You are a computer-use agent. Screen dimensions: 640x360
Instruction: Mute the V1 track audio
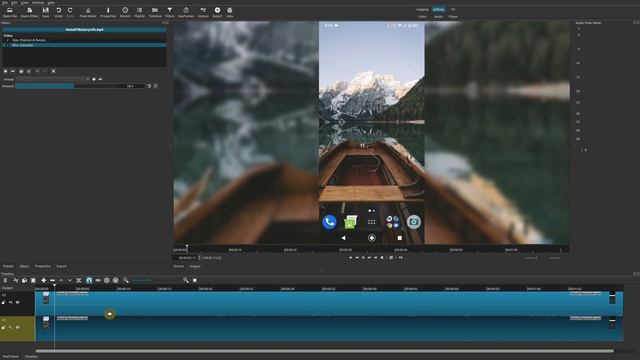[x=11, y=327]
